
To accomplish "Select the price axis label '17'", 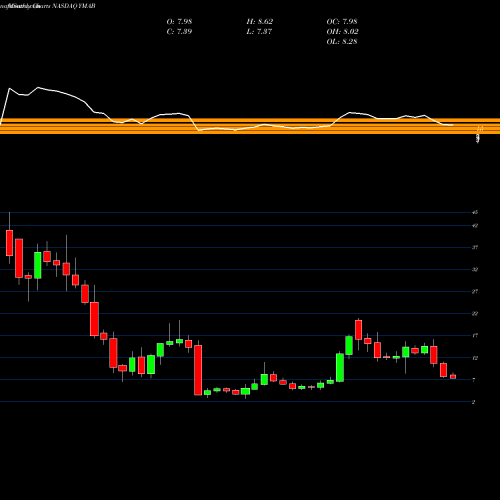I will pos(475,336).
